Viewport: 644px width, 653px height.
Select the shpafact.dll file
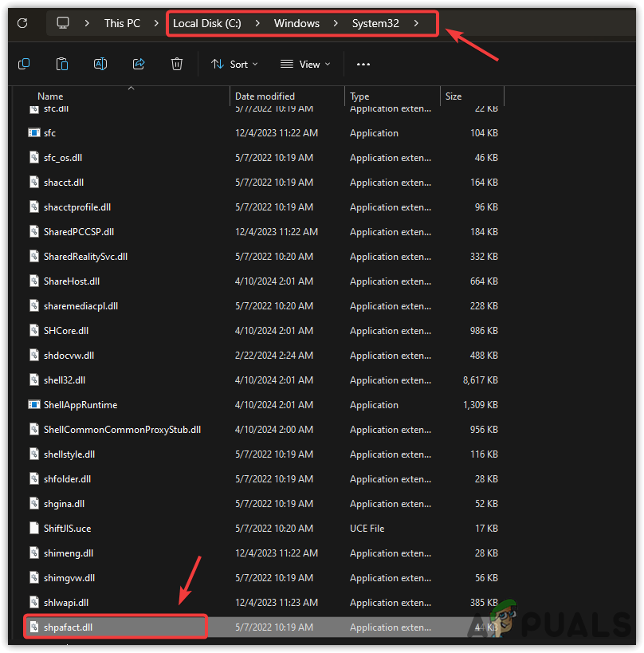click(x=68, y=627)
